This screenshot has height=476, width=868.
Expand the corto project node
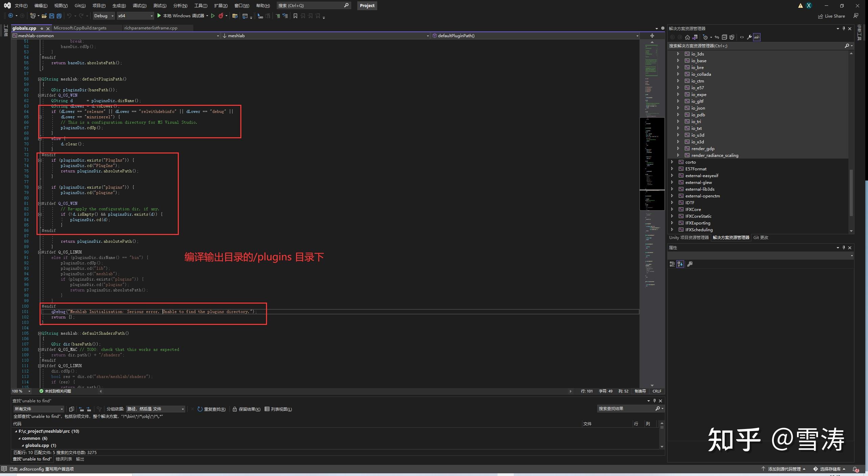pos(672,162)
